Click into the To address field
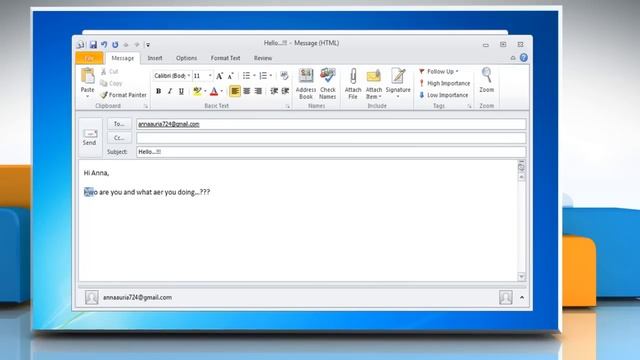Image resolution: width=640 pixels, height=360 pixels. pos(331,124)
